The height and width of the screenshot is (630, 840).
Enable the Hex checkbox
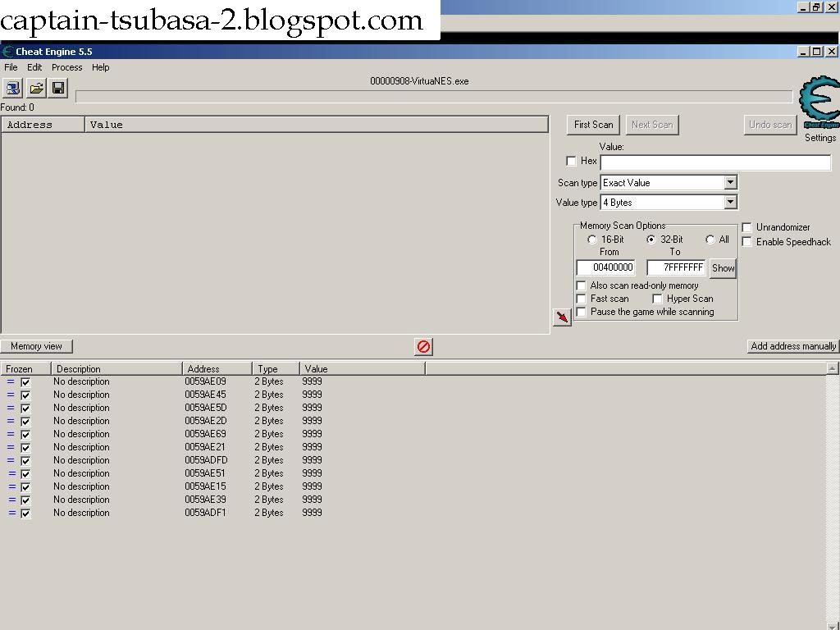(571, 161)
